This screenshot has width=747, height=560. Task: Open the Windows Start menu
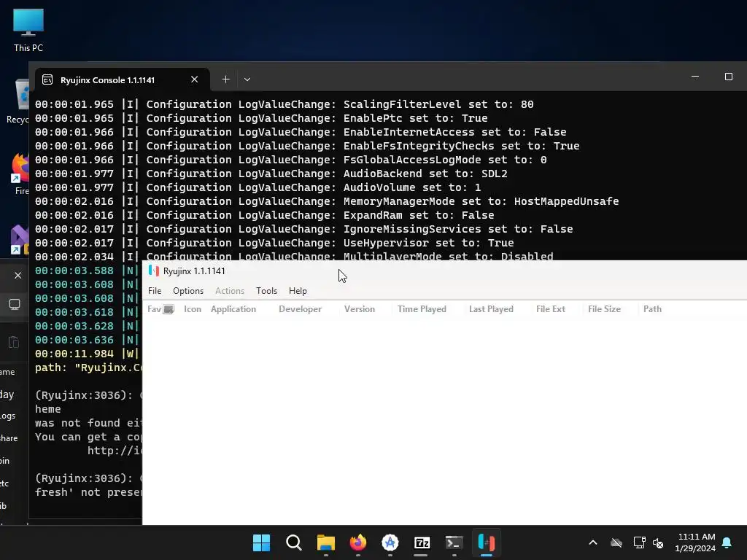coord(261,542)
